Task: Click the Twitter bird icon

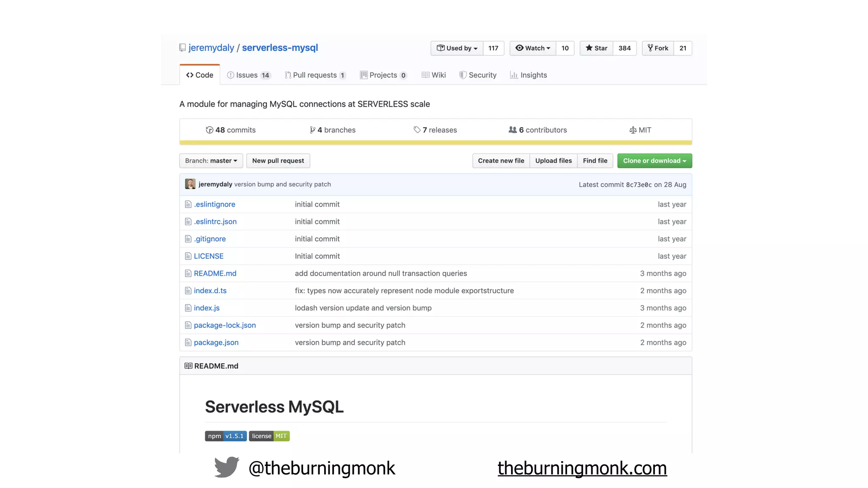Action: pos(227,467)
